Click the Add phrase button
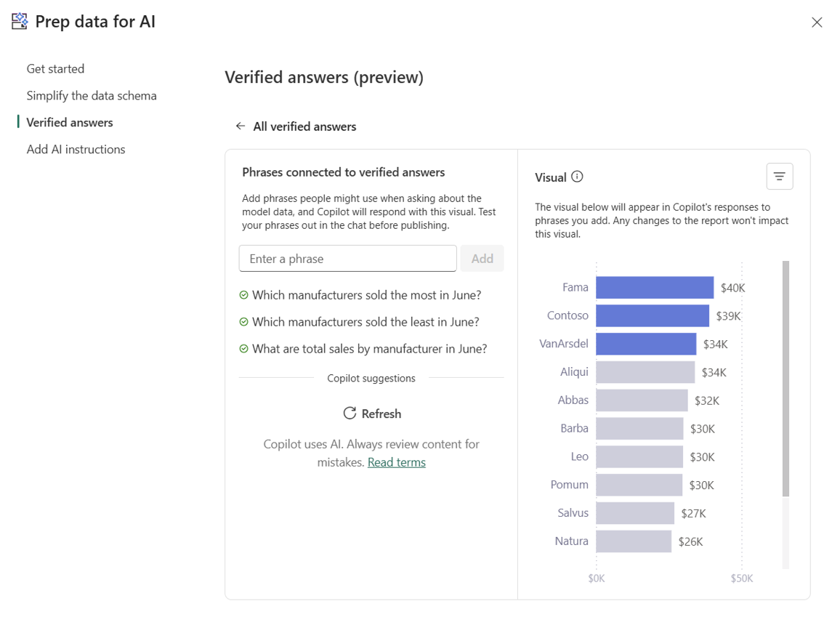The width and height of the screenshot is (840, 625). point(482,259)
